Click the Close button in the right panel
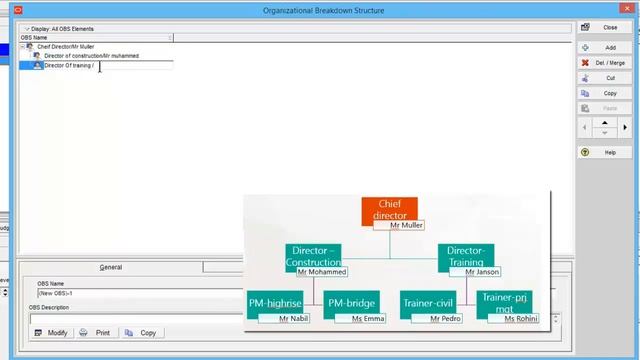Viewport: 640px width, 360px height. click(x=604, y=27)
